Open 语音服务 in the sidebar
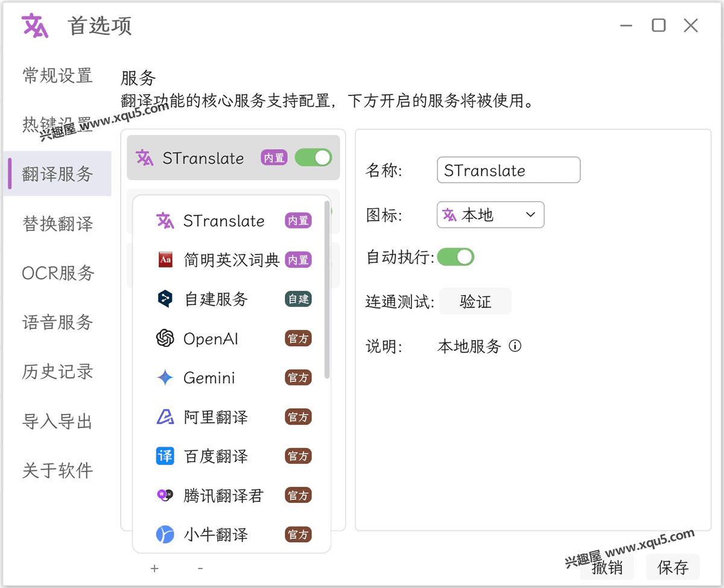The height and width of the screenshot is (588, 724). [x=57, y=322]
